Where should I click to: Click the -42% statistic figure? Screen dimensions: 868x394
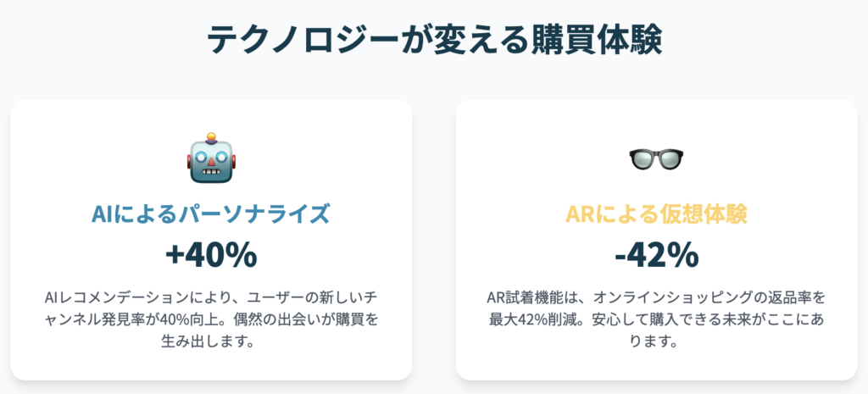click(x=657, y=254)
